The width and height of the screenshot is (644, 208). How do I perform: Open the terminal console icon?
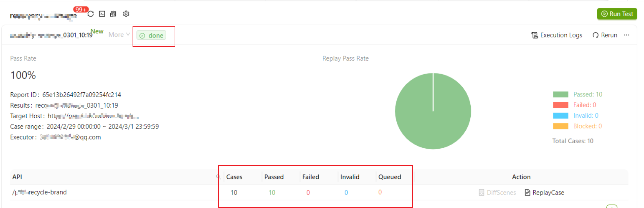coord(102,14)
